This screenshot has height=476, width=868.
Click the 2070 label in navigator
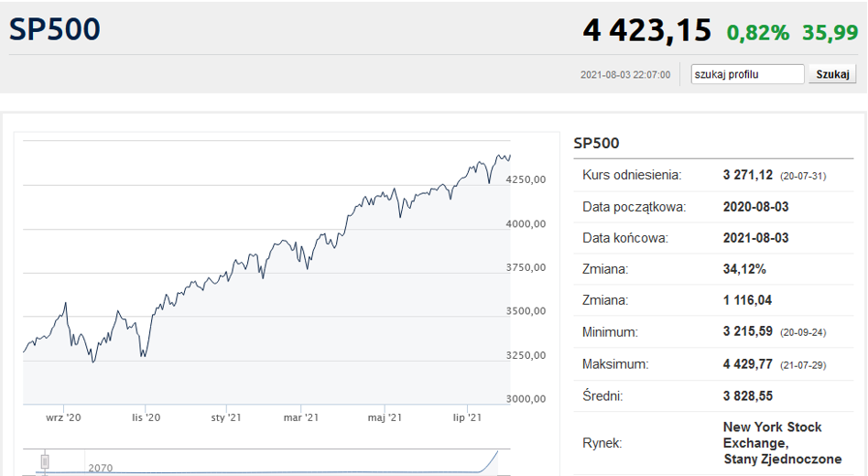(x=100, y=469)
